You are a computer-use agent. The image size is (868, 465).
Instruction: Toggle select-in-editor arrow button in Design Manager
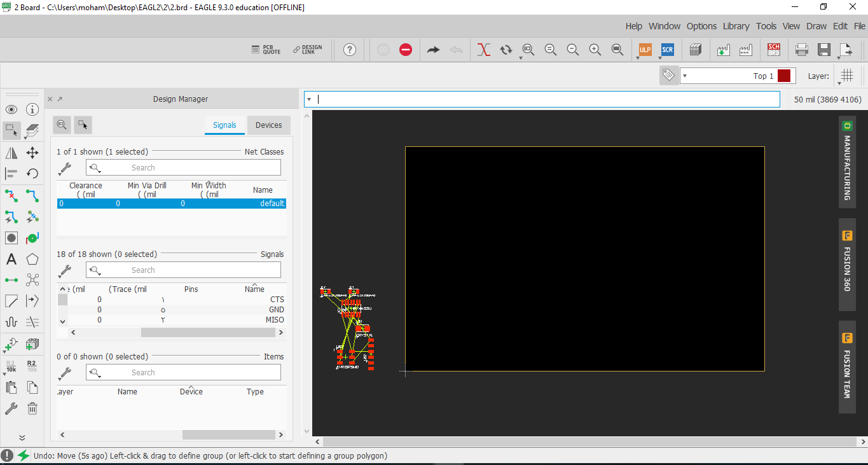(83, 125)
